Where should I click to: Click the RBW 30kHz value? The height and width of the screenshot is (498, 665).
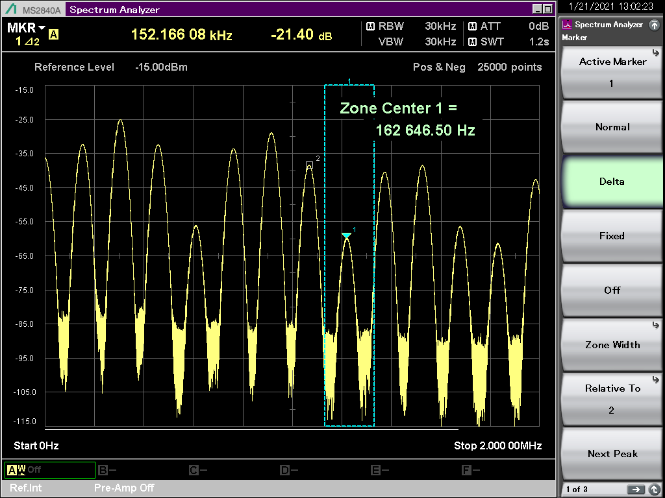[x=441, y=26]
